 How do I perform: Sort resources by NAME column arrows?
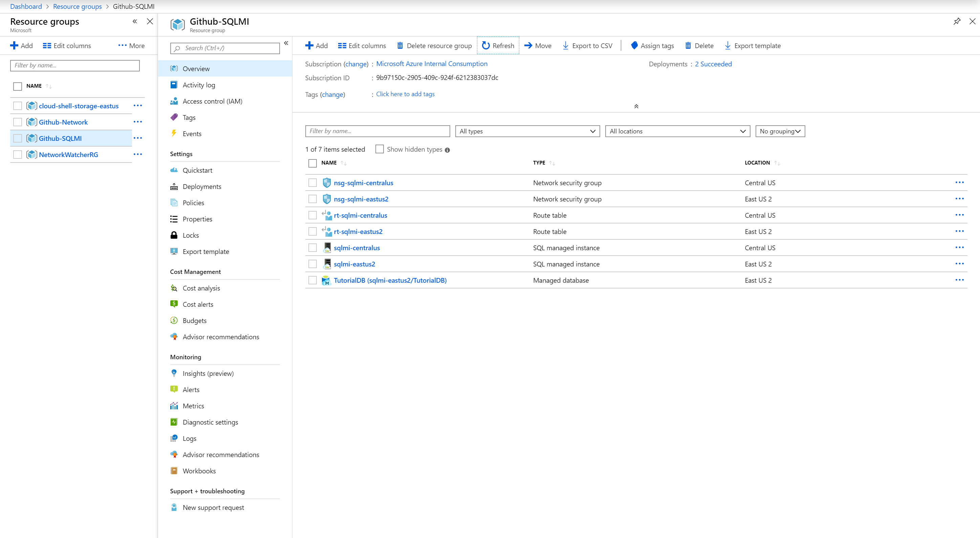point(344,163)
